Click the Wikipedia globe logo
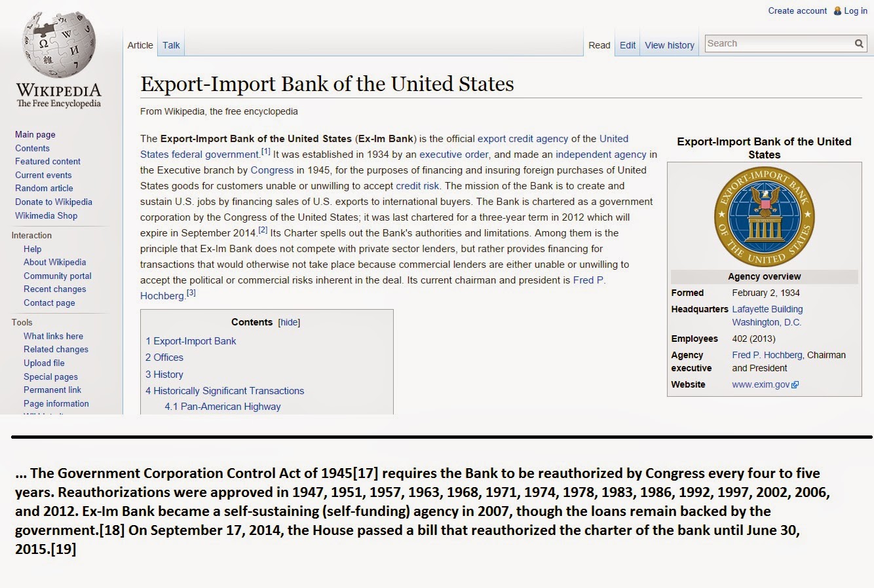This screenshot has height=588, width=874. (59, 45)
